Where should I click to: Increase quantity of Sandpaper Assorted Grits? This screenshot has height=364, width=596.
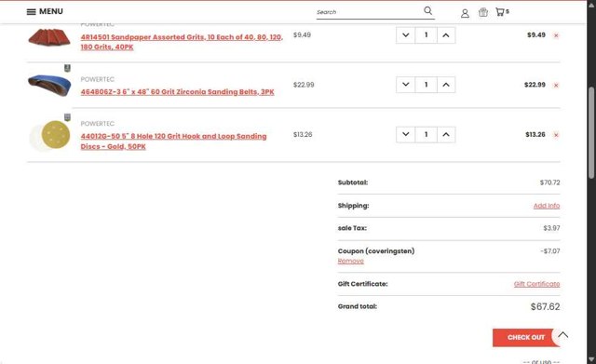(446, 35)
